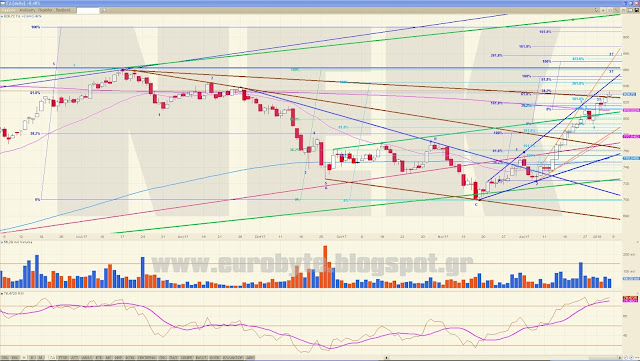Open the Ανάλυση menu
The height and width of the screenshot is (361, 640).
point(27,10)
